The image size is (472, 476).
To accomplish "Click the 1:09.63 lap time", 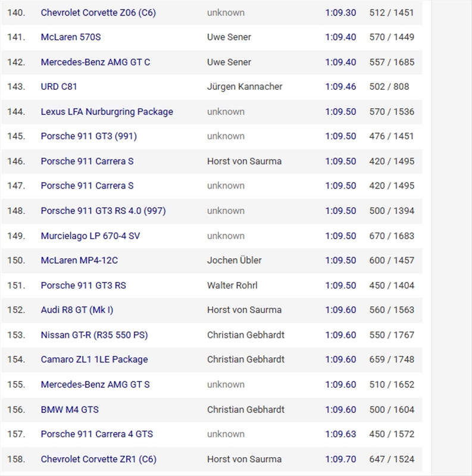I will tap(340, 434).
